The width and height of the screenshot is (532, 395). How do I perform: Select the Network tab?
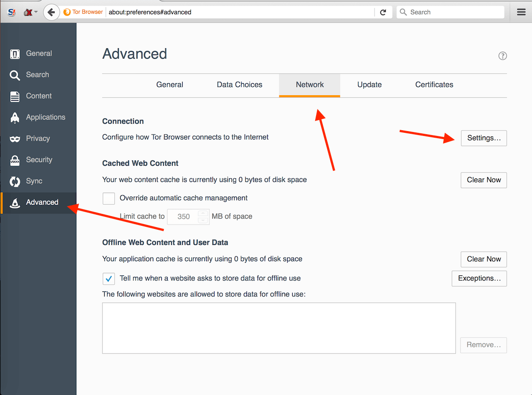(310, 85)
